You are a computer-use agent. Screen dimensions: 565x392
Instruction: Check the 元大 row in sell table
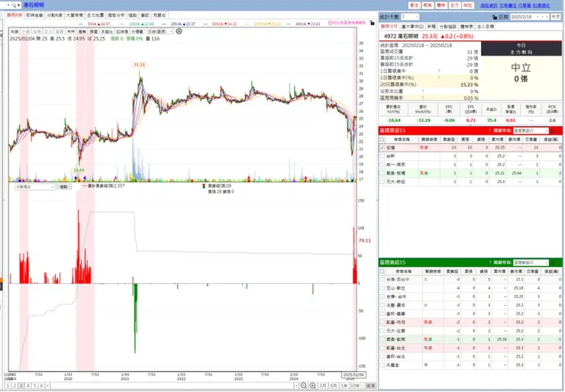(x=382, y=330)
